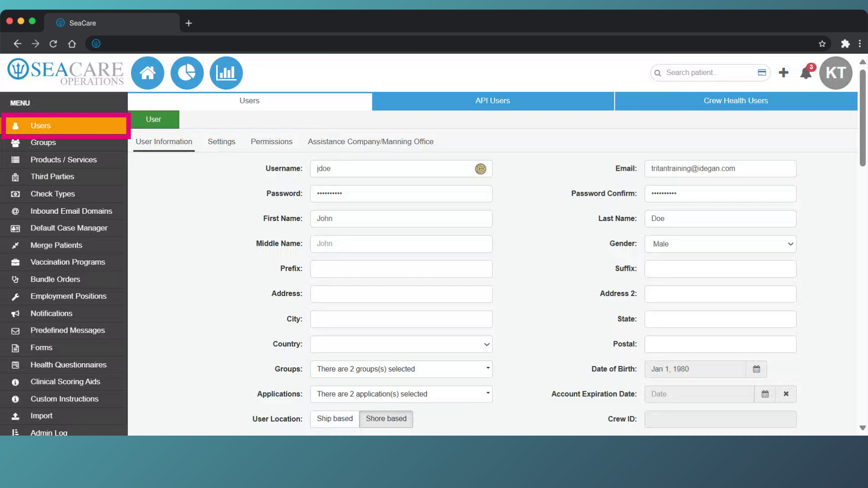Open the Gender dropdown
The width and height of the screenshot is (868, 488).
coord(720,244)
